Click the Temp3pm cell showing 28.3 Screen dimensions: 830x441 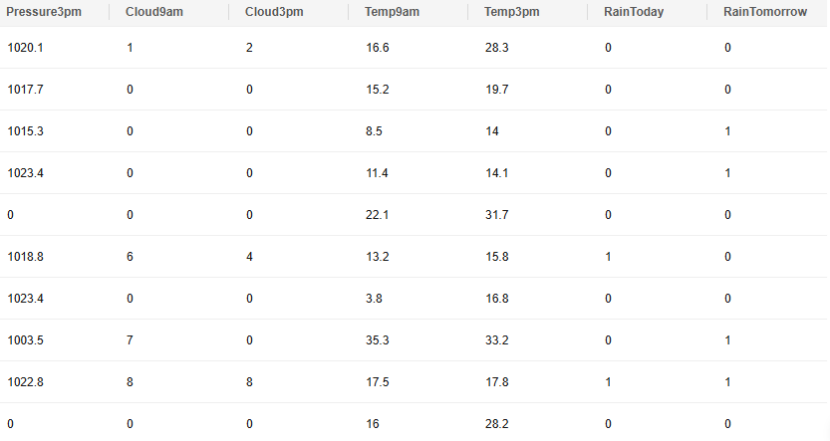tap(496, 48)
